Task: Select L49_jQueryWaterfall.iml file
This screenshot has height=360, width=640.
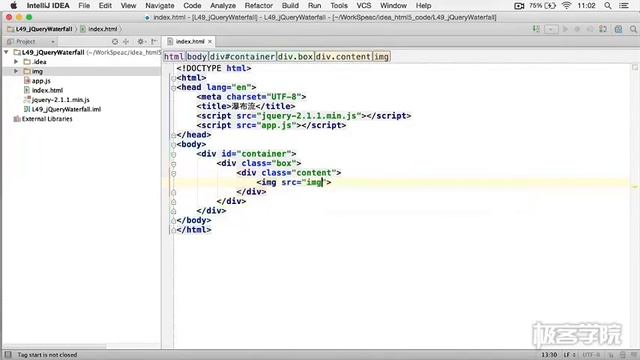Action: [x=62, y=109]
